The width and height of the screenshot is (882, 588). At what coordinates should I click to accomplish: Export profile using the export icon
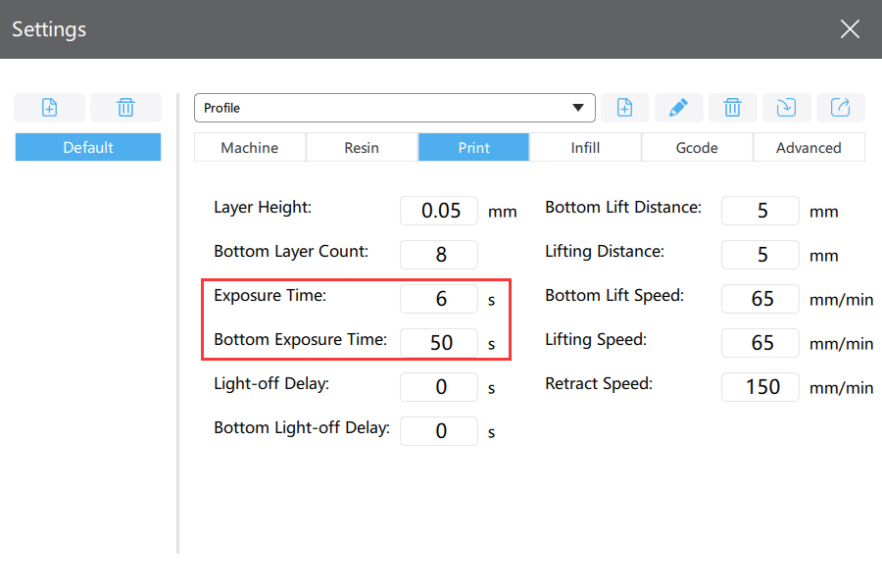point(841,108)
